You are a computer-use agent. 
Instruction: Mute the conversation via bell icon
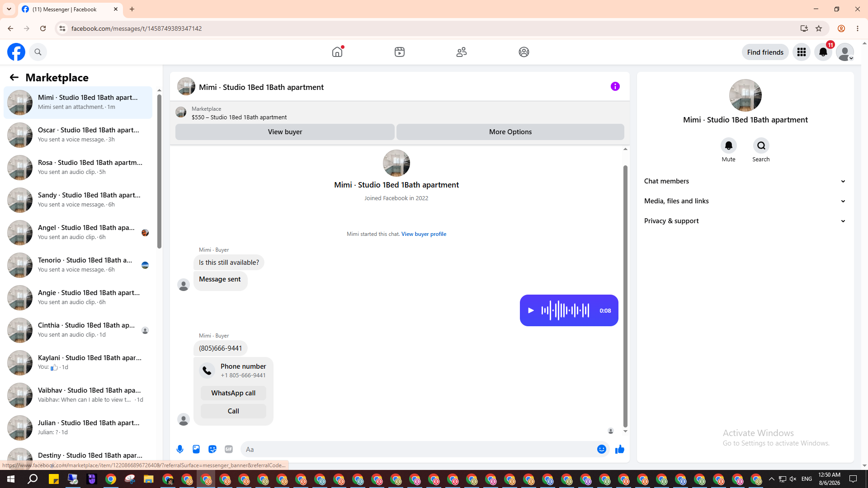click(x=728, y=145)
